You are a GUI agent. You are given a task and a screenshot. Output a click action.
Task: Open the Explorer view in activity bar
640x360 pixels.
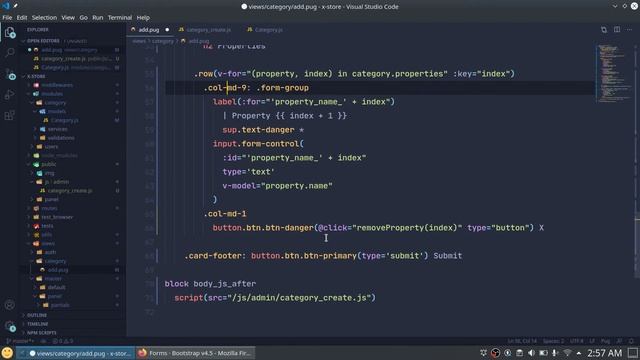[9, 32]
